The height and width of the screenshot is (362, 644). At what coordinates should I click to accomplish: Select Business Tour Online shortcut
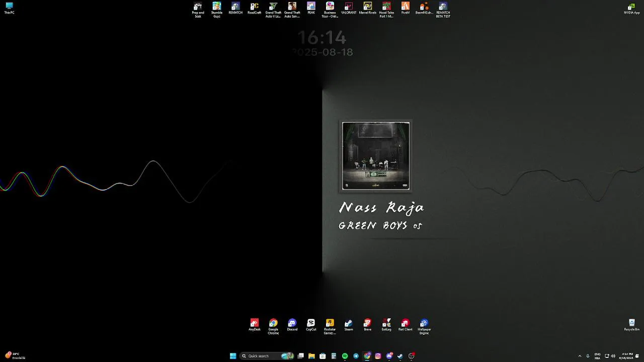coord(330,10)
